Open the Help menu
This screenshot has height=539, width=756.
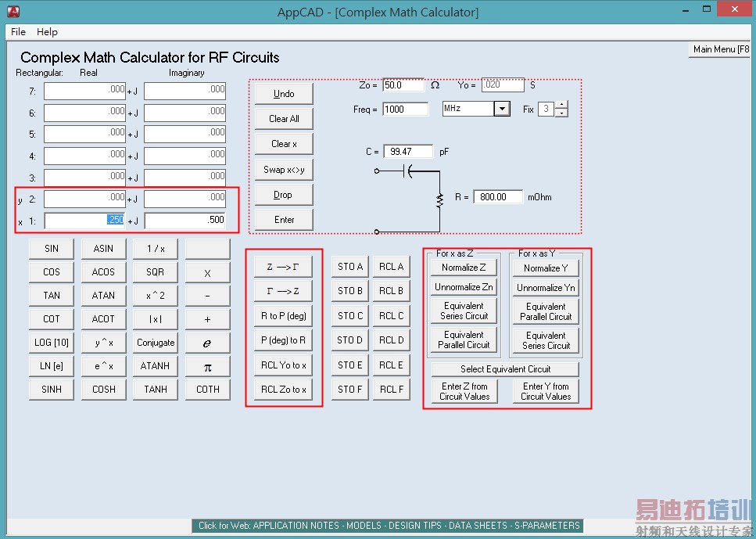click(x=47, y=32)
